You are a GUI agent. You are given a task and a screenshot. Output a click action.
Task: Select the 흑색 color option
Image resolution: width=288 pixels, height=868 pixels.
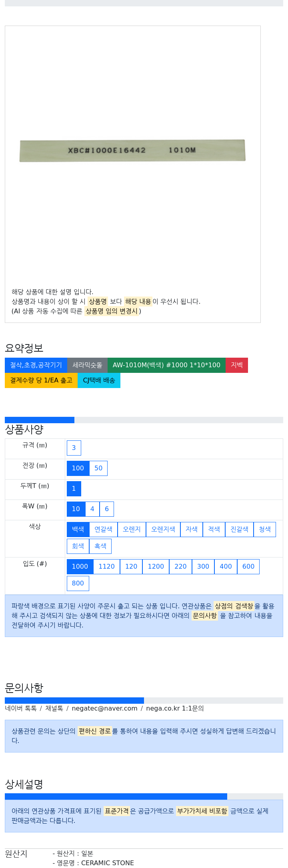100,546
